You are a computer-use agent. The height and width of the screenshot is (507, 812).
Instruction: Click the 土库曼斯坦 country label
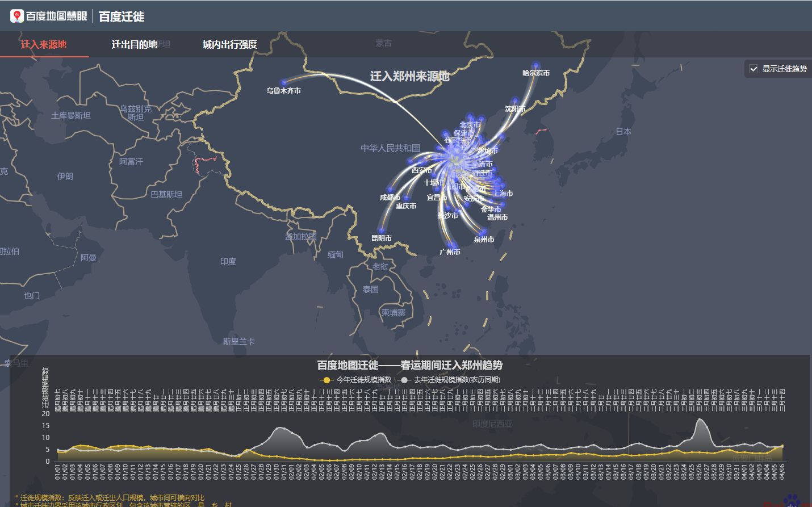tap(71, 115)
